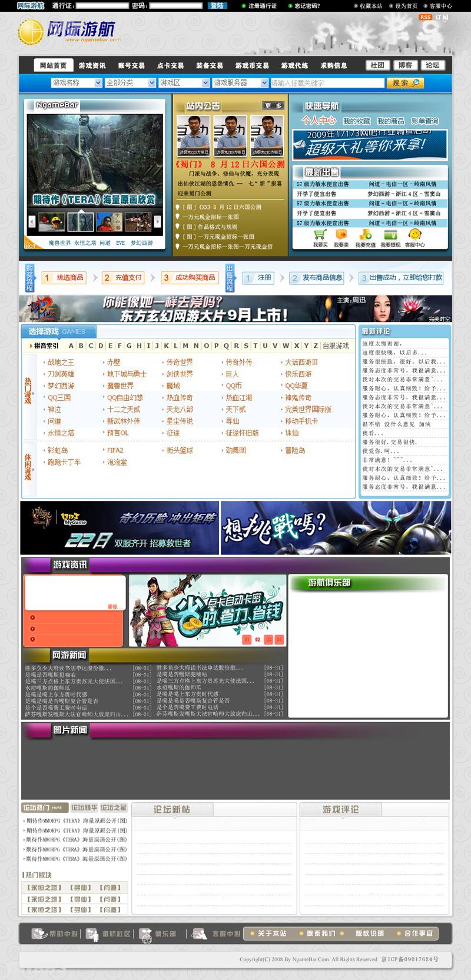Select the 网站首页 navigation tab
Screen dimensions: 471x980
tap(53, 65)
